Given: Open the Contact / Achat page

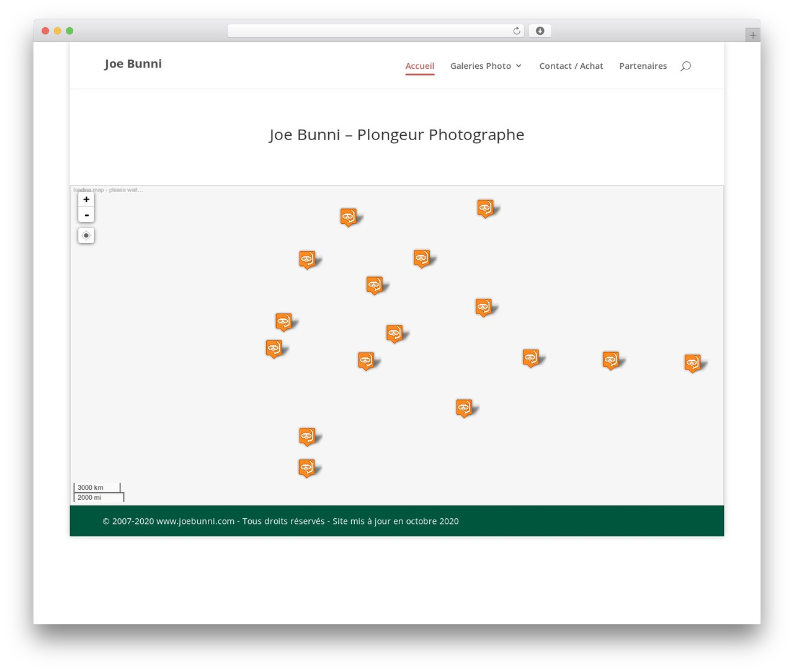Looking at the screenshot, I should pyautogui.click(x=571, y=66).
